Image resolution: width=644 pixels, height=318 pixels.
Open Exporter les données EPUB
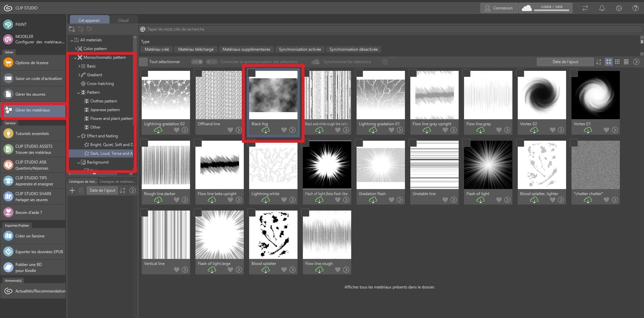click(33, 252)
